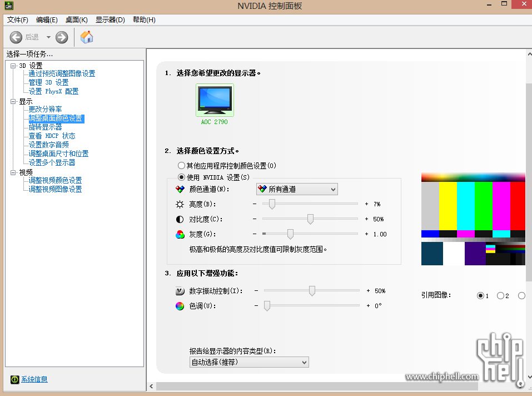Open the 显示器(D) menu
532x396 pixels.
pos(110,20)
